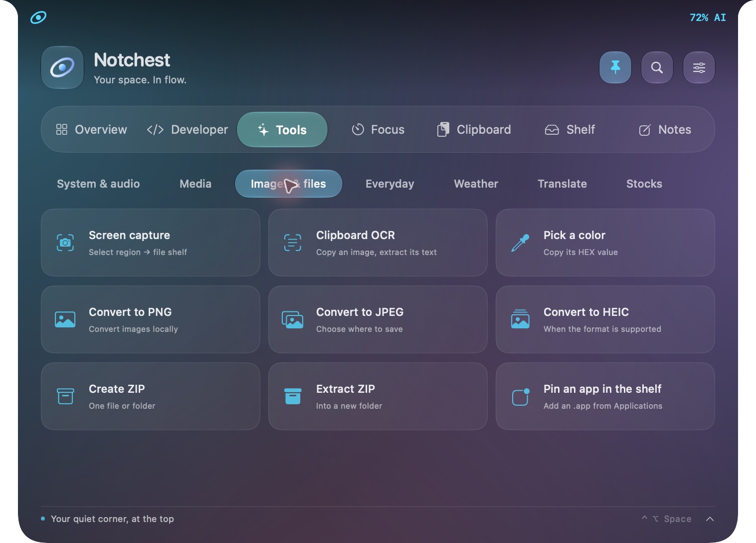Go to the Focus tab
Viewport: 756px width, 543px height.
click(x=378, y=130)
